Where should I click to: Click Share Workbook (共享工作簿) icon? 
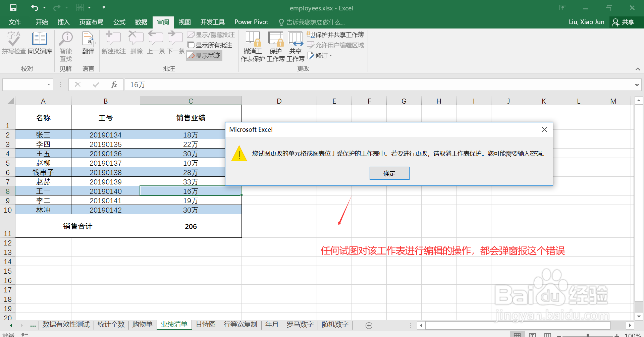(296, 47)
